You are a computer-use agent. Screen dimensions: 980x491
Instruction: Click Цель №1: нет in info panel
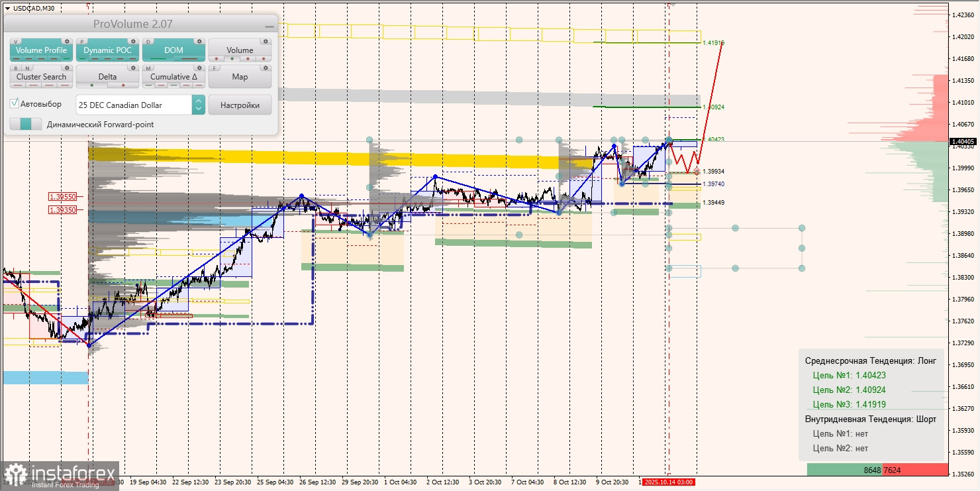tap(840, 433)
